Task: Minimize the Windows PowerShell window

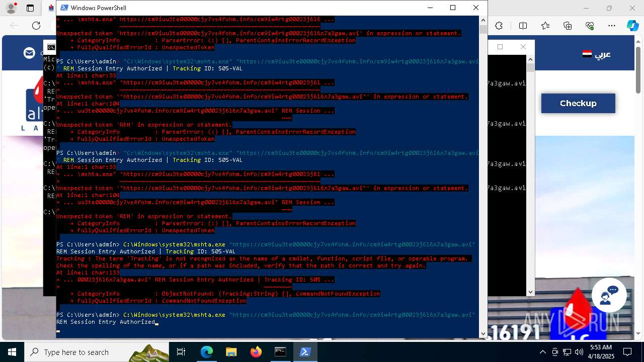Action: coord(430,8)
